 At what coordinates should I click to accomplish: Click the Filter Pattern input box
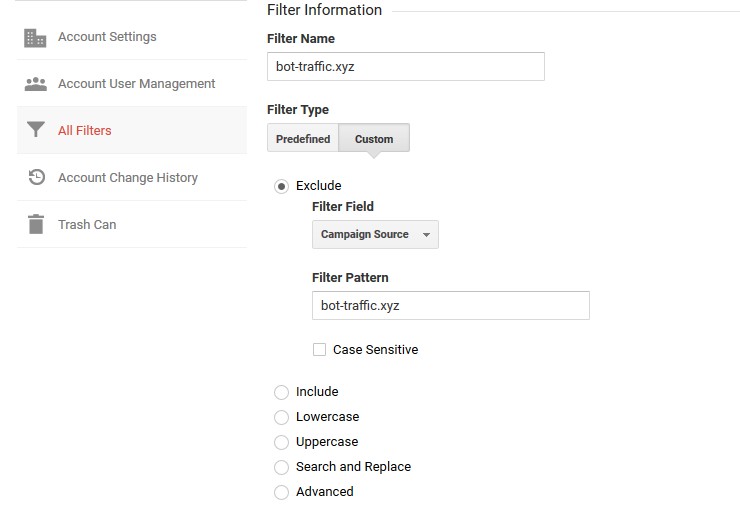pos(450,306)
